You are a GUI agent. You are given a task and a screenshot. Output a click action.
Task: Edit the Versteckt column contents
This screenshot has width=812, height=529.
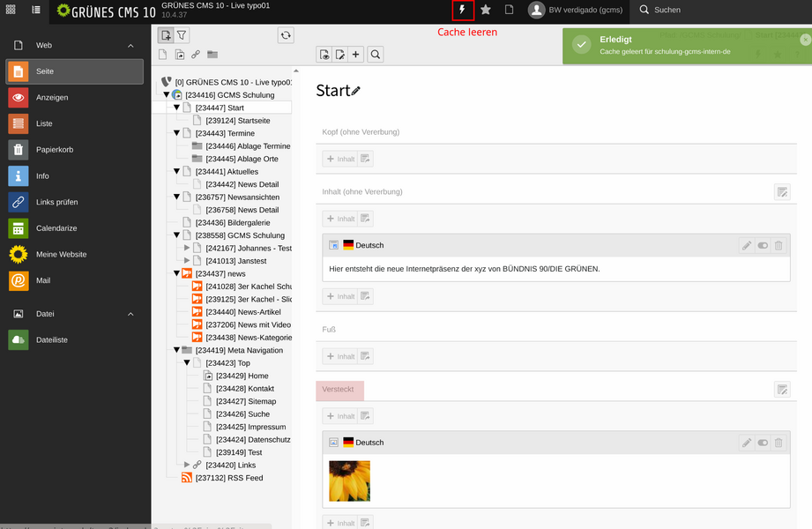783,390
